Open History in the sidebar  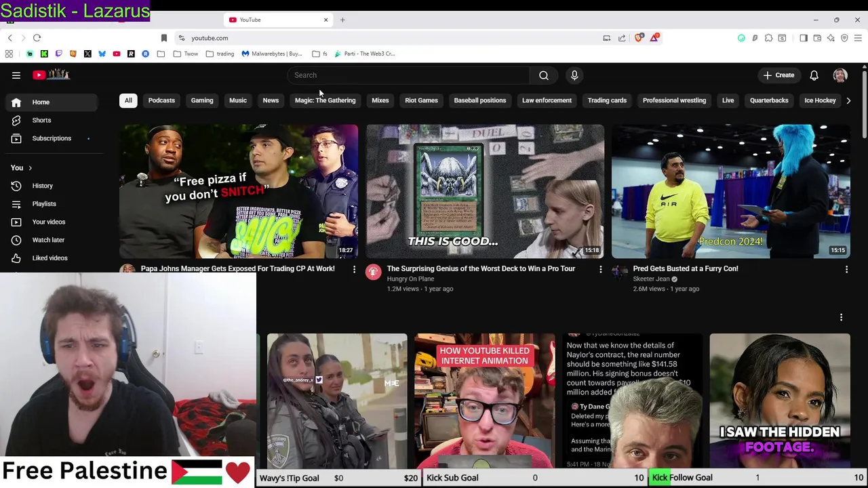coord(52,186)
